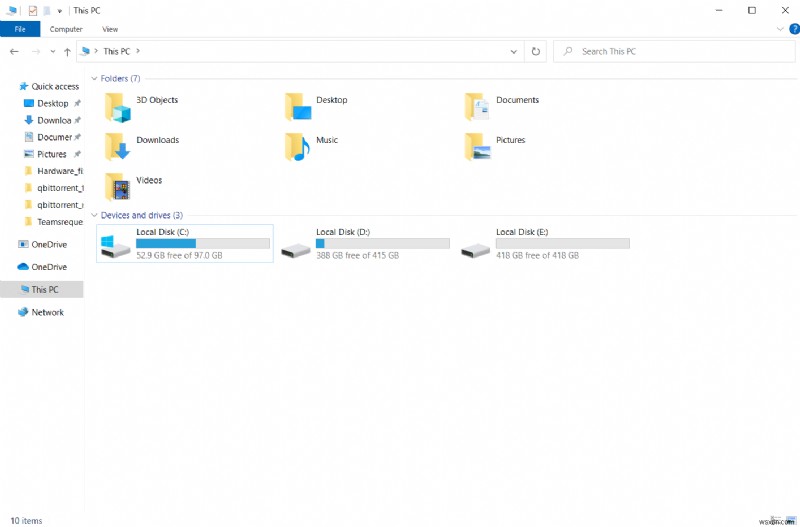Select the first qbittorrent folder in sidebar
Viewport: 800px width, 527px height.
[54, 188]
